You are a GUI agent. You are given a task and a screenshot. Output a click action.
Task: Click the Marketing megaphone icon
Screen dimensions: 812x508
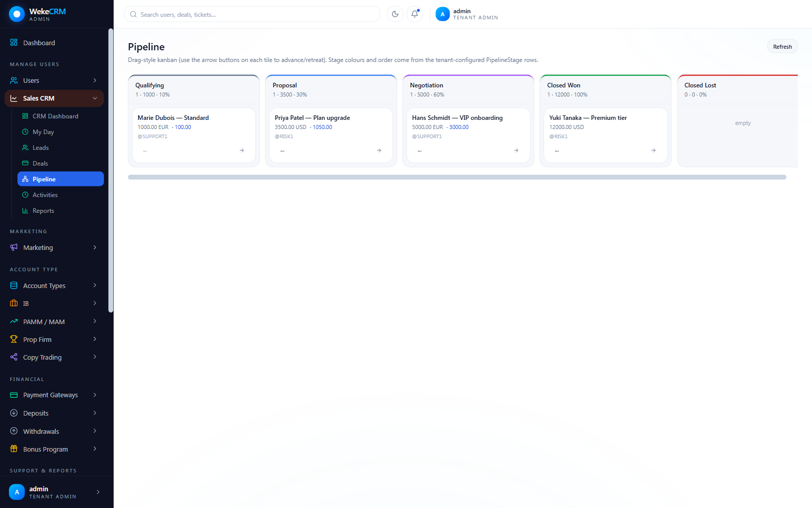(14, 247)
